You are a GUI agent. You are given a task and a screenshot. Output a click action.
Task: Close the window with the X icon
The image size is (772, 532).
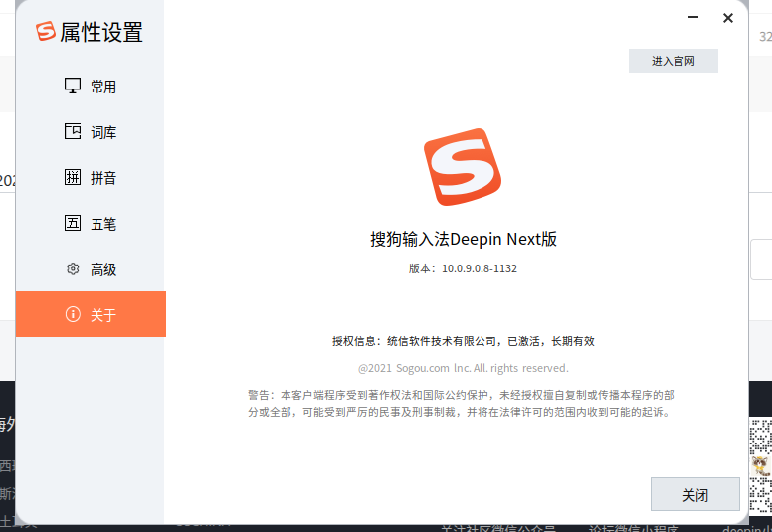pyautogui.click(x=727, y=18)
